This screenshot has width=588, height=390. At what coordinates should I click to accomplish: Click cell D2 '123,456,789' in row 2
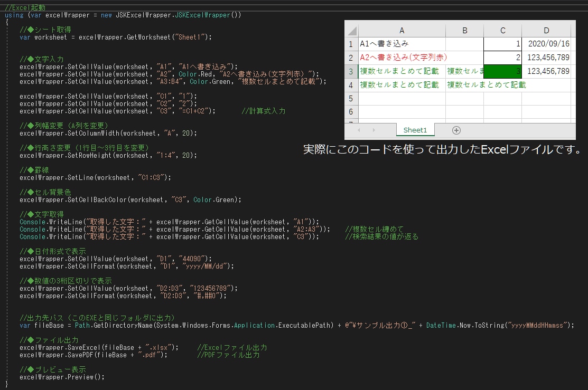(546, 58)
